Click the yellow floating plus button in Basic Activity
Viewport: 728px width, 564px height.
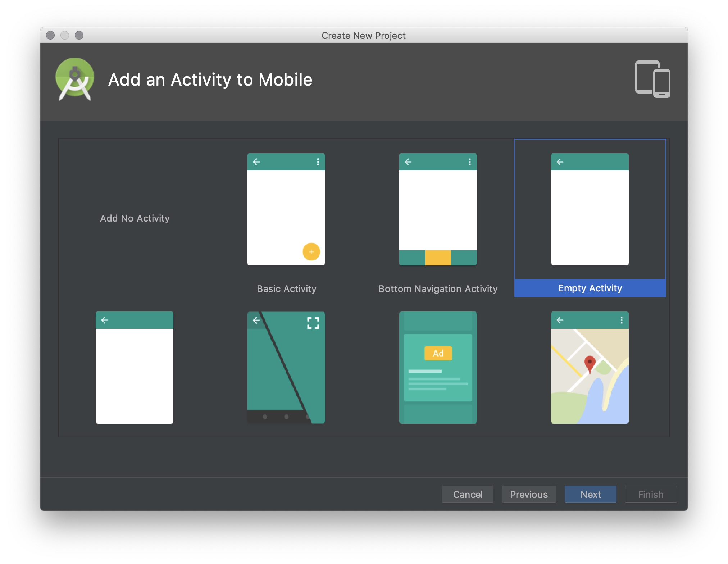pyautogui.click(x=311, y=251)
